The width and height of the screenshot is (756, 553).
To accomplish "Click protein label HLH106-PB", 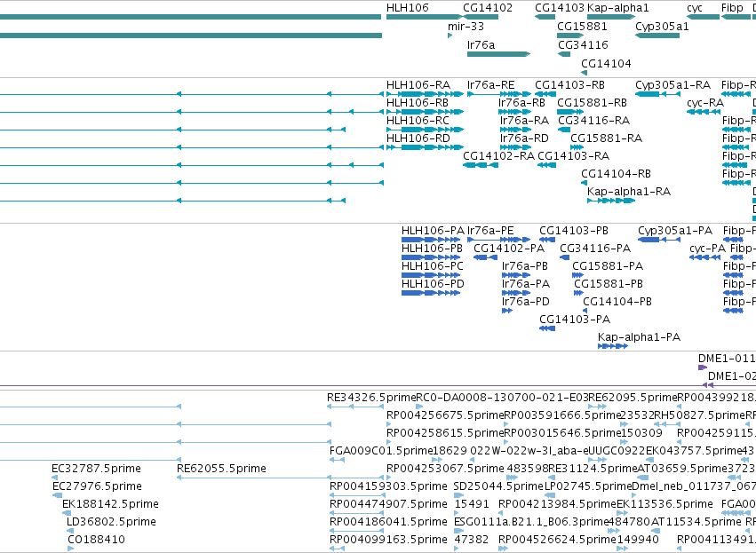I will tap(432, 249).
